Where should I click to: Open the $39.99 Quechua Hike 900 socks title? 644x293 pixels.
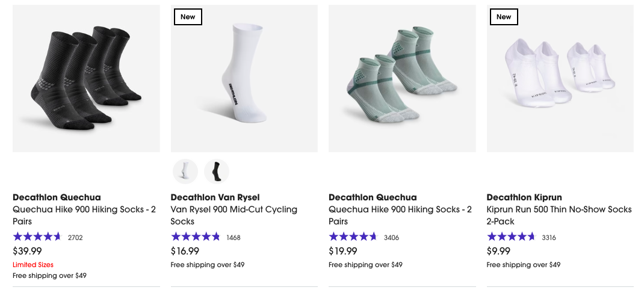(84, 215)
